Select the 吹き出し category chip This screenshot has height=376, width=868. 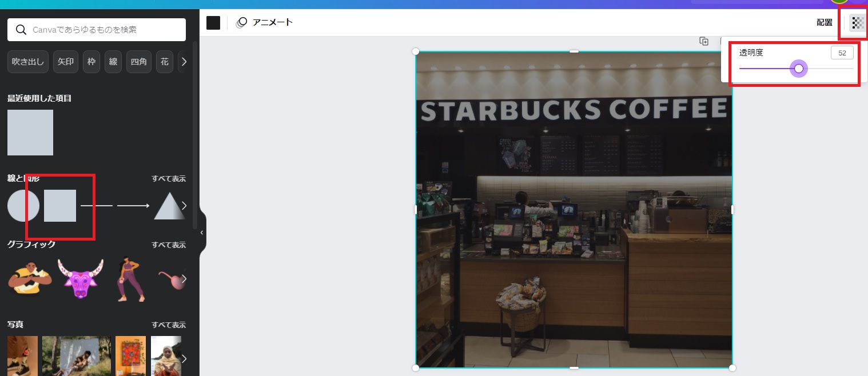[x=28, y=62]
